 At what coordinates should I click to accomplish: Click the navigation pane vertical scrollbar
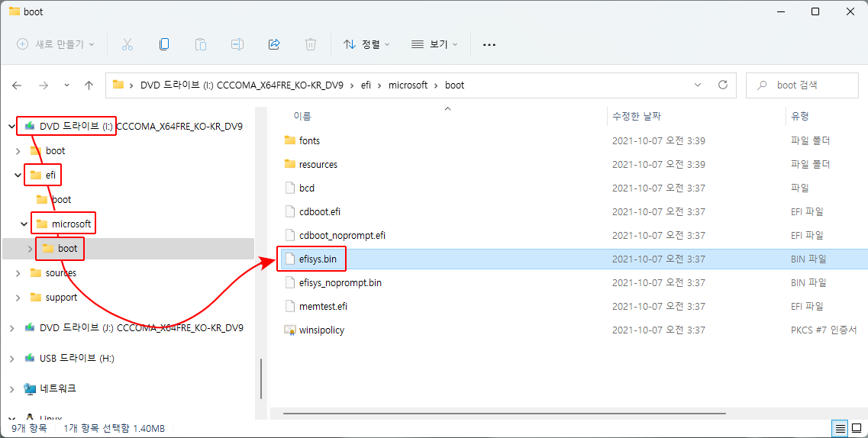tap(261, 378)
